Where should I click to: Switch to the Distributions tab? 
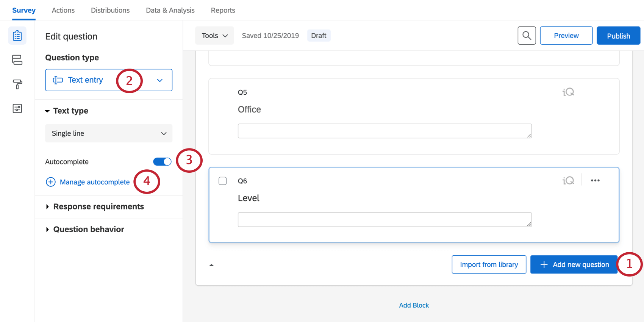[110, 10]
